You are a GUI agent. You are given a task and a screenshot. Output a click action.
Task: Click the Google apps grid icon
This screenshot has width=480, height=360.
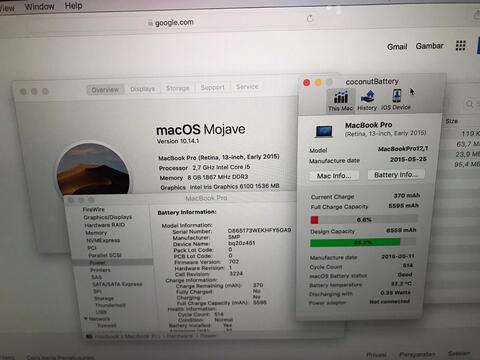tap(460, 45)
